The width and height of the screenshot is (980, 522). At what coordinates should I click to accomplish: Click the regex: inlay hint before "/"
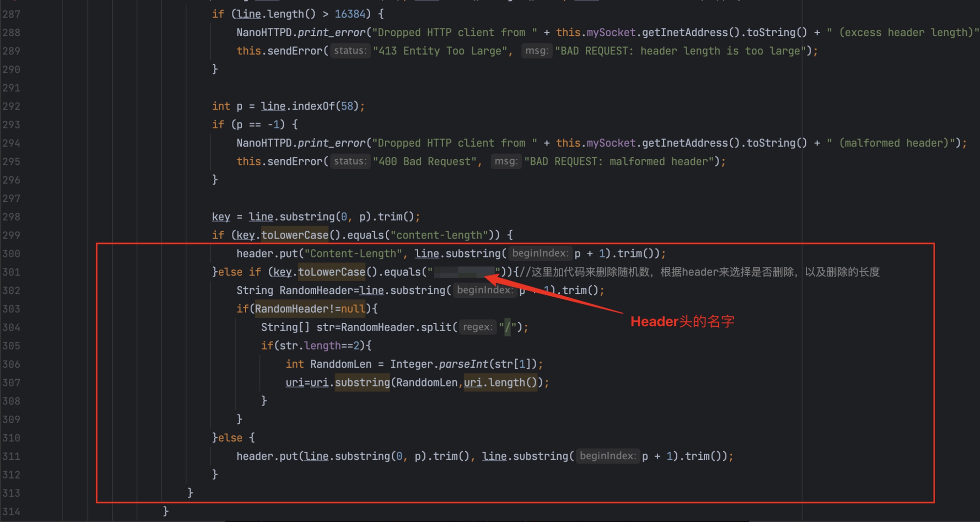click(x=478, y=327)
